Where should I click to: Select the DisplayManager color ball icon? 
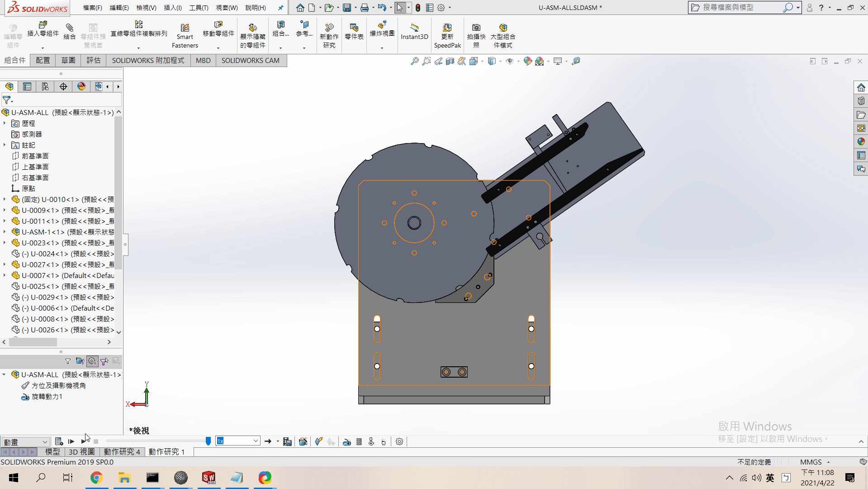pyautogui.click(x=81, y=86)
